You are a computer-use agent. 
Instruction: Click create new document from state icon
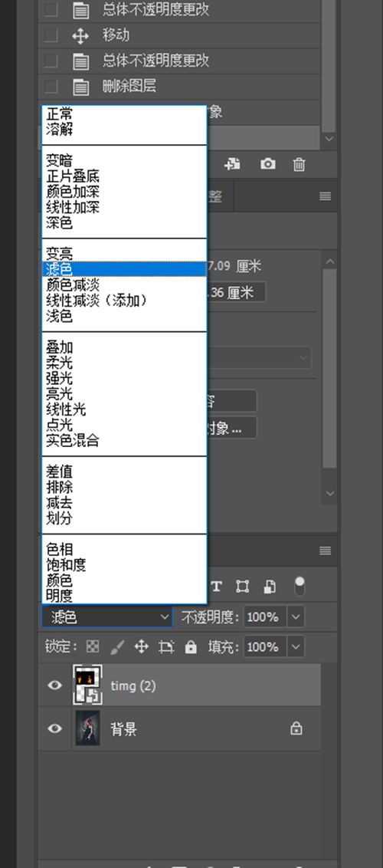pos(233,164)
